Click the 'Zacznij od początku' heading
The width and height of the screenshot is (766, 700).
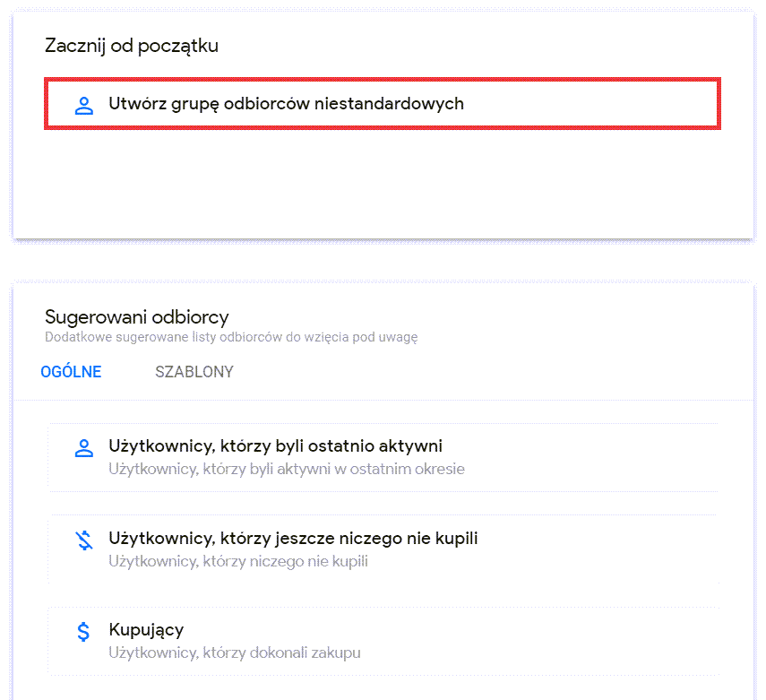coord(132,46)
